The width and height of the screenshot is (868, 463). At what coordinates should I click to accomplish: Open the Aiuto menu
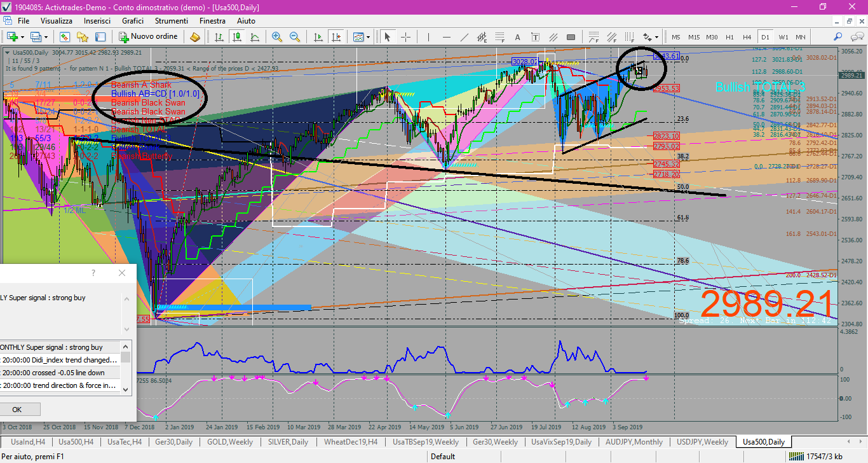pyautogui.click(x=246, y=21)
